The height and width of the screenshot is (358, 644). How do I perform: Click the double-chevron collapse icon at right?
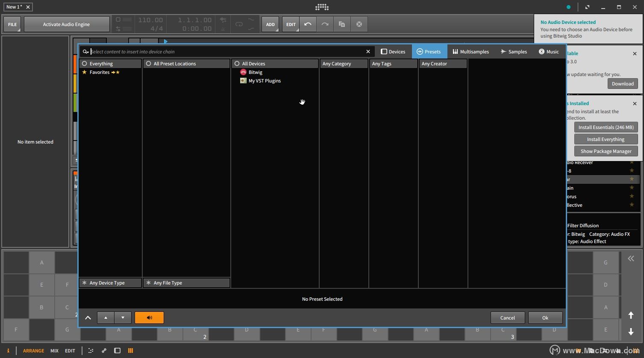631,258
